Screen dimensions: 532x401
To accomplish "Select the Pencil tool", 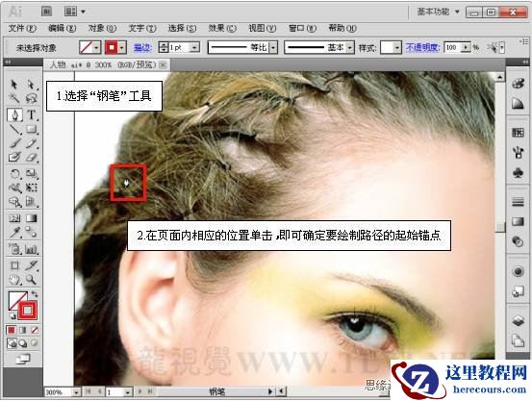I will [x=31, y=143].
